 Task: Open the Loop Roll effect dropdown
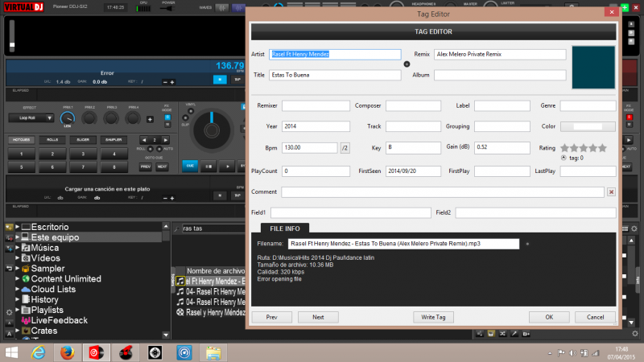(x=31, y=118)
